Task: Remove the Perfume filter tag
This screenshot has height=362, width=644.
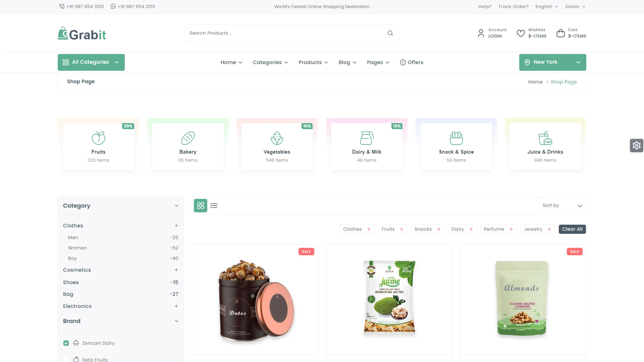Action: [511, 229]
